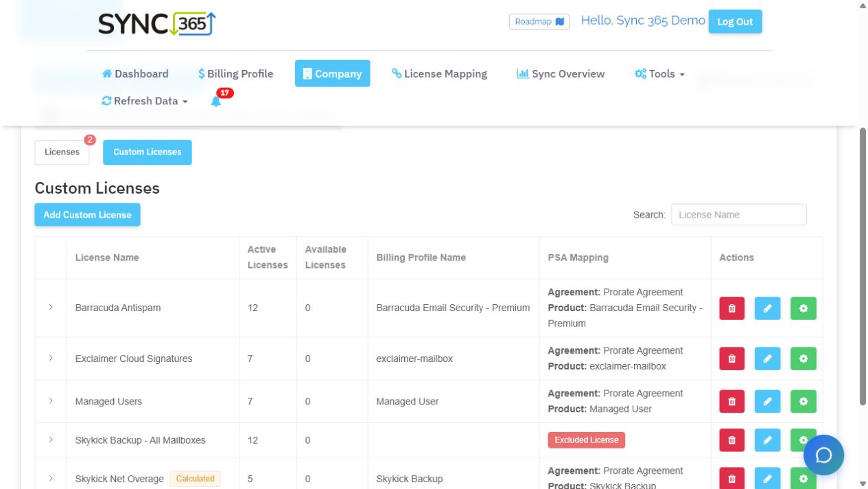The height and width of the screenshot is (489, 868).
Task: Switch to the Custom Licenses tab
Action: [x=148, y=152]
